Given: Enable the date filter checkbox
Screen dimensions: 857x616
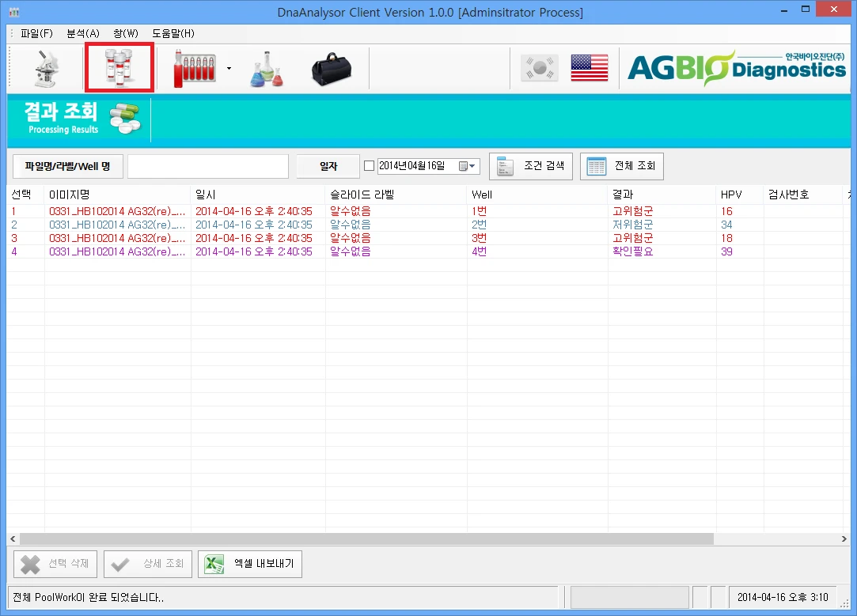Looking at the screenshot, I should point(370,165).
